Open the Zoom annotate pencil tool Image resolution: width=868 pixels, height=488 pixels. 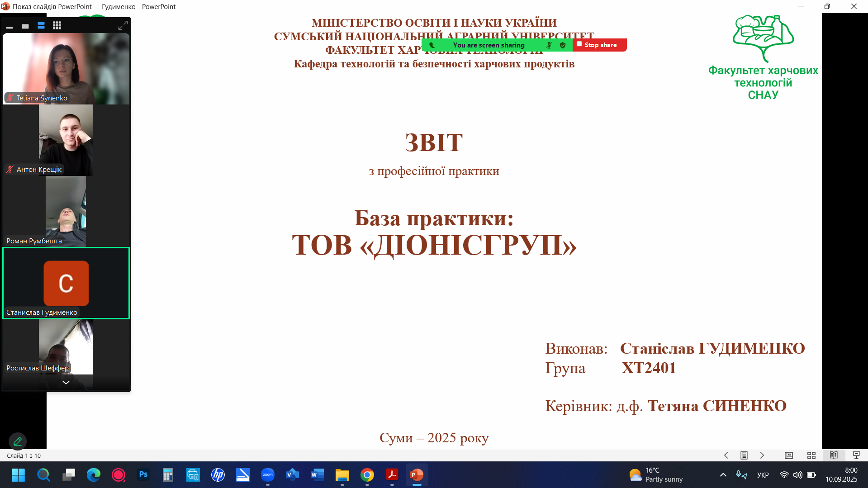click(x=18, y=441)
